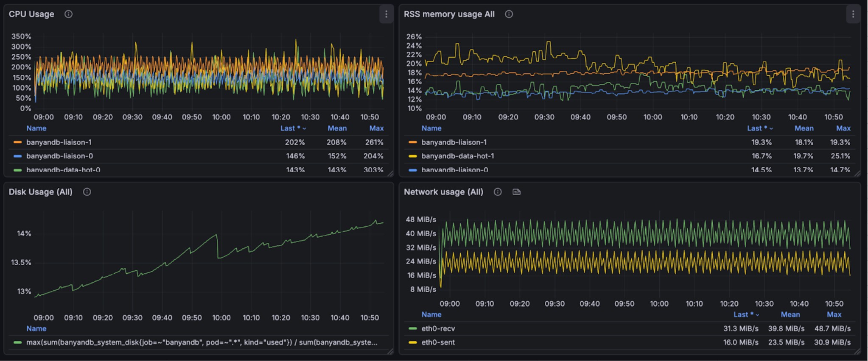Sort Network legend by Max header
This screenshot has height=361, width=868.
pos(834,314)
